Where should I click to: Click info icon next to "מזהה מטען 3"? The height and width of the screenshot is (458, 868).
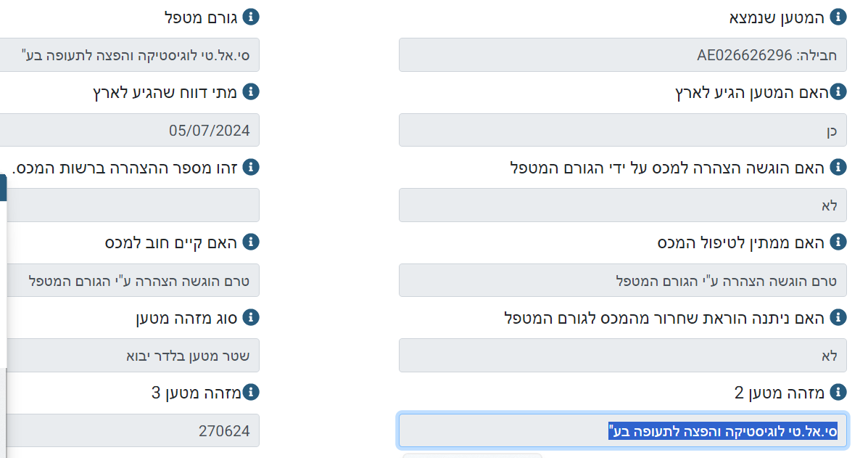tap(251, 393)
